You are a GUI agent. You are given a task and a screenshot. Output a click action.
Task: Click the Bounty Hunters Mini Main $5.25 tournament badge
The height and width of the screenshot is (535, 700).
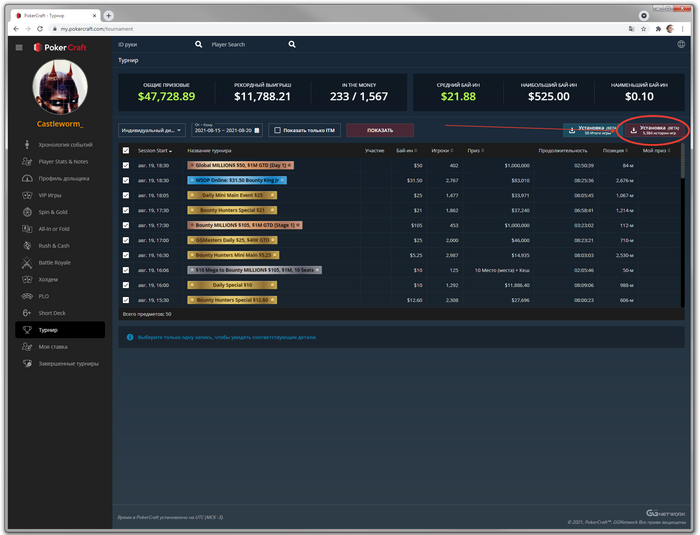[233, 255]
